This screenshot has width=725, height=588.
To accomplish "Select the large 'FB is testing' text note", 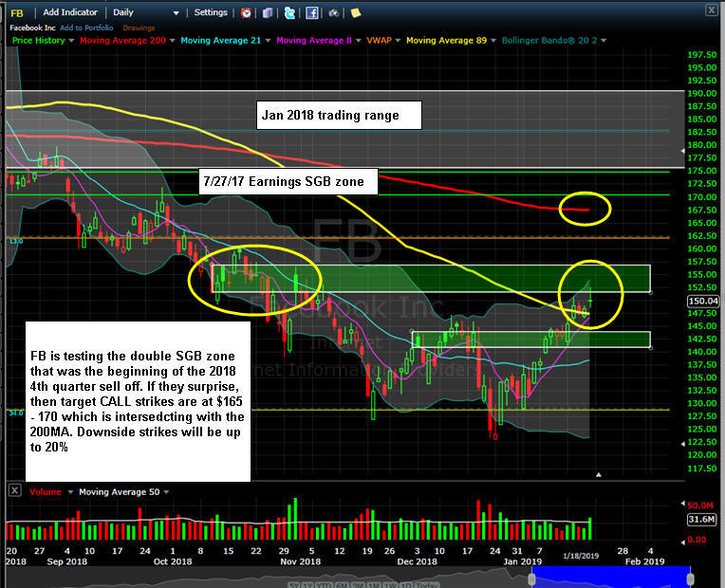I will click(x=138, y=401).
